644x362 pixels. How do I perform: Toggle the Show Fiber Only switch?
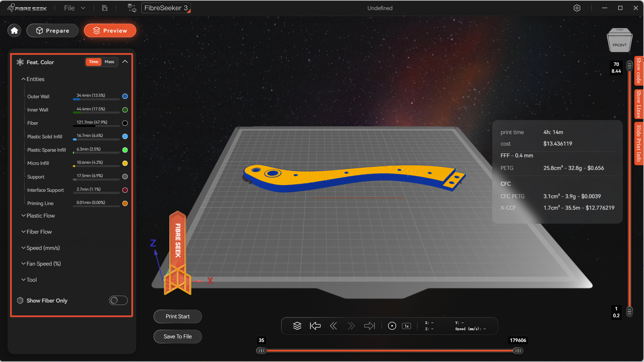coord(118,300)
